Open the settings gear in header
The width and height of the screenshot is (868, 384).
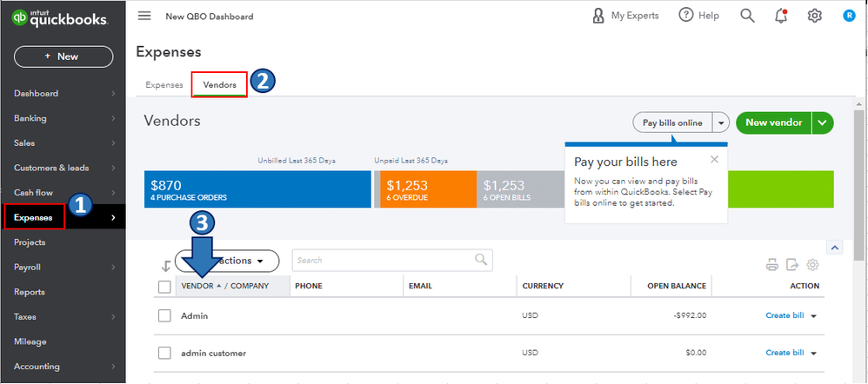[814, 16]
